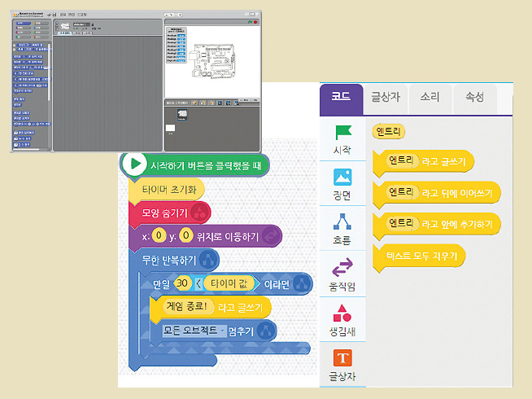Toggle second checkbox in S4A block palette
Screen dimensions: 532x399
click(15, 50)
